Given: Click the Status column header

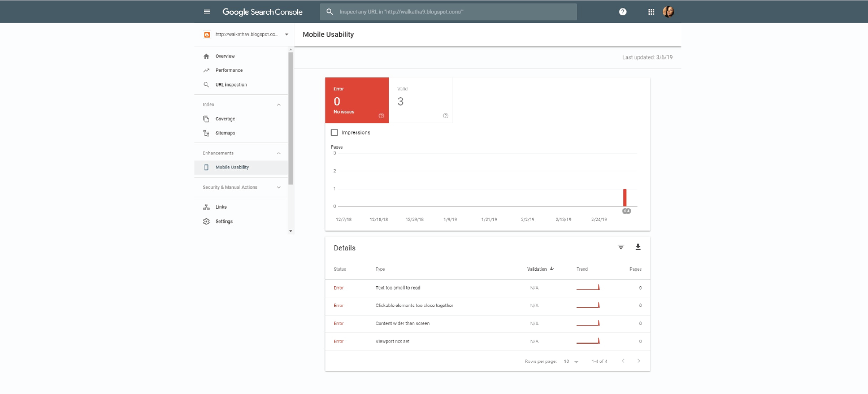Looking at the screenshot, I should click(340, 269).
